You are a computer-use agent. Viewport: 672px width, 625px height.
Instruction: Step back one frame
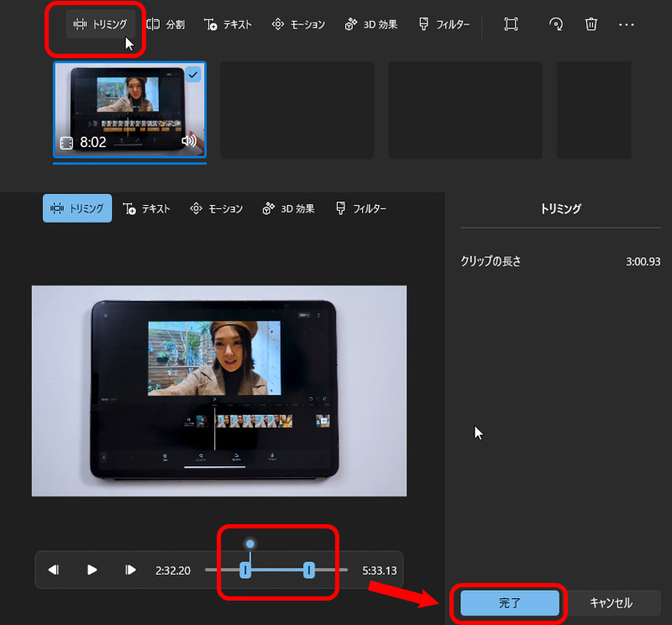[x=54, y=570]
